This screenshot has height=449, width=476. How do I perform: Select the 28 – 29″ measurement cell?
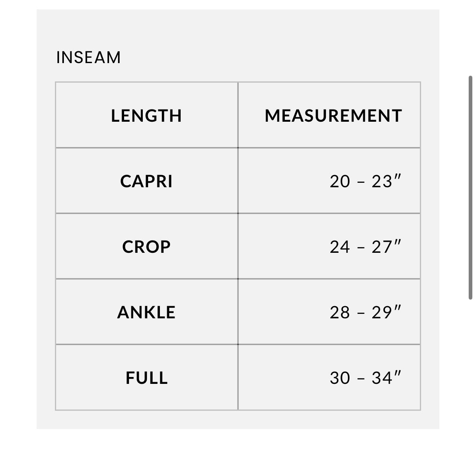click(330, 312)
